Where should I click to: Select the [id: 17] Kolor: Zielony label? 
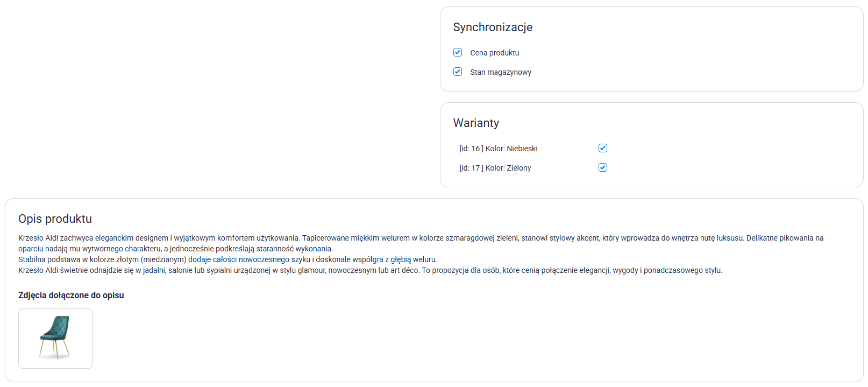coord(495,168)
